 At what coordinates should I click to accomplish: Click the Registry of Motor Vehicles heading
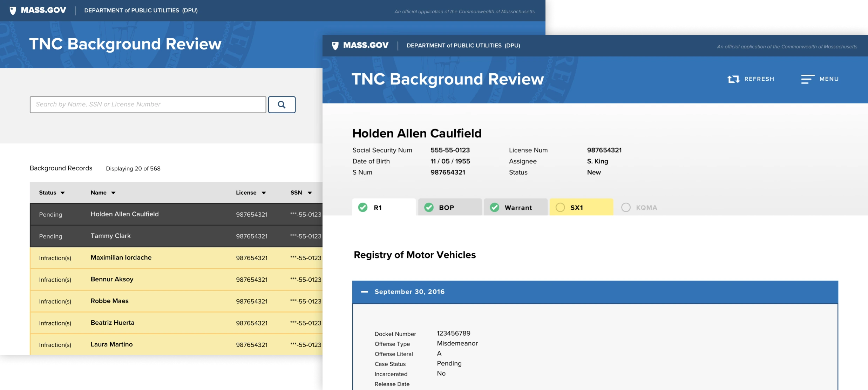415,255
